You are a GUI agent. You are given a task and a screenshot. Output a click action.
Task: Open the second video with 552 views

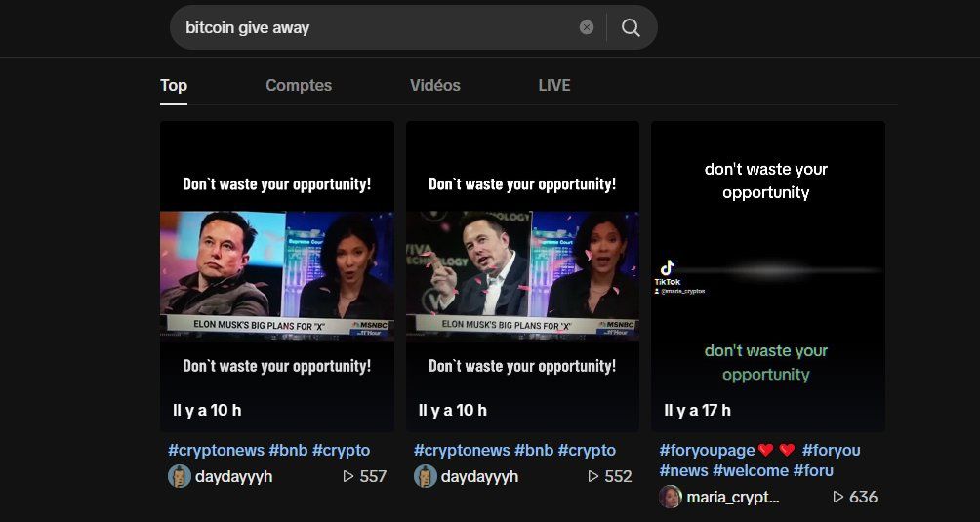click(x=522, y=276)
